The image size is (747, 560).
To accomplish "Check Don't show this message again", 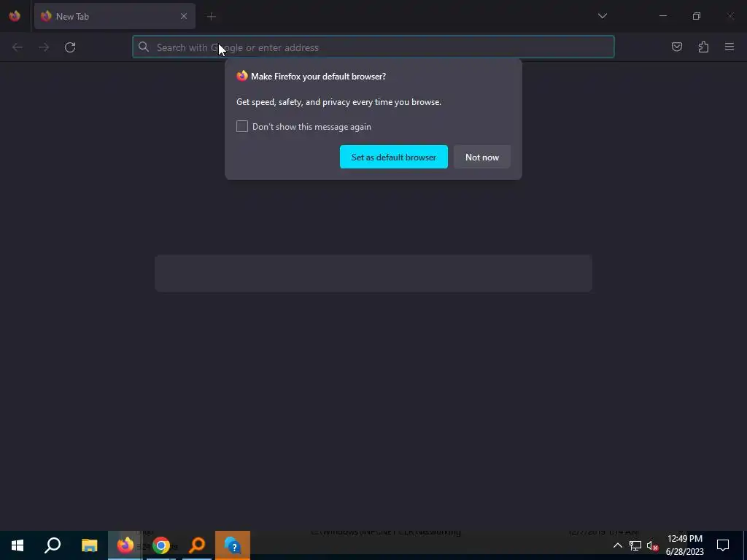I will [242, 126].
